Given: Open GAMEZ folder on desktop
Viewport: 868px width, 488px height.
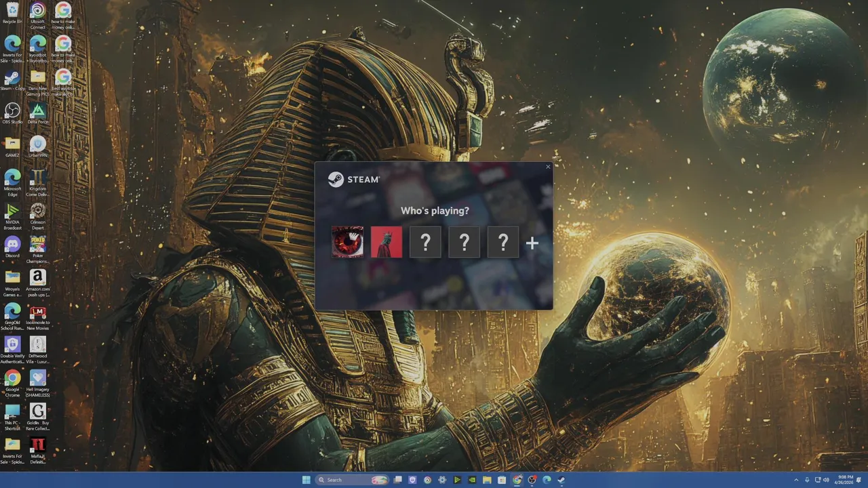Looking at the screenshot, I should click(x=12, y=146).
